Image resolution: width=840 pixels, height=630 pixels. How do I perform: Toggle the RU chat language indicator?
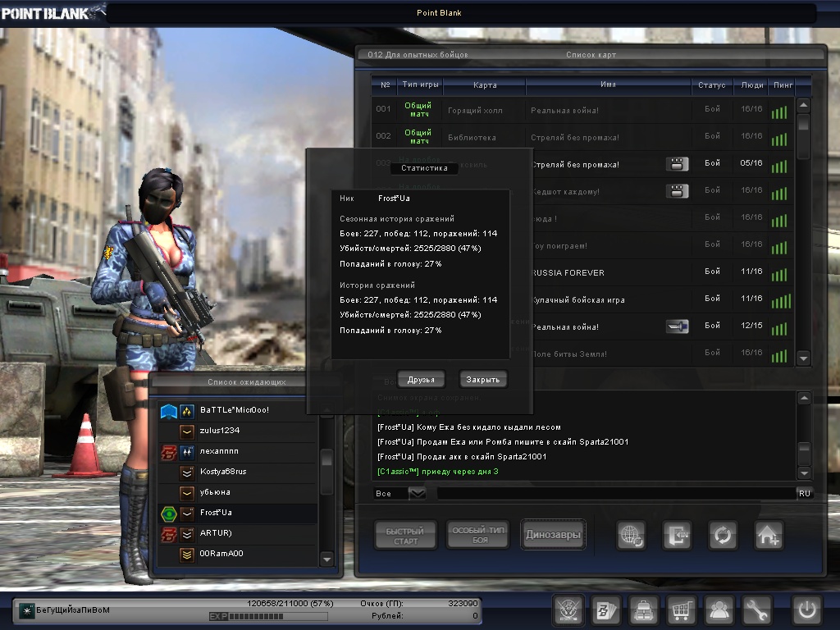click(x=805, y=493)
